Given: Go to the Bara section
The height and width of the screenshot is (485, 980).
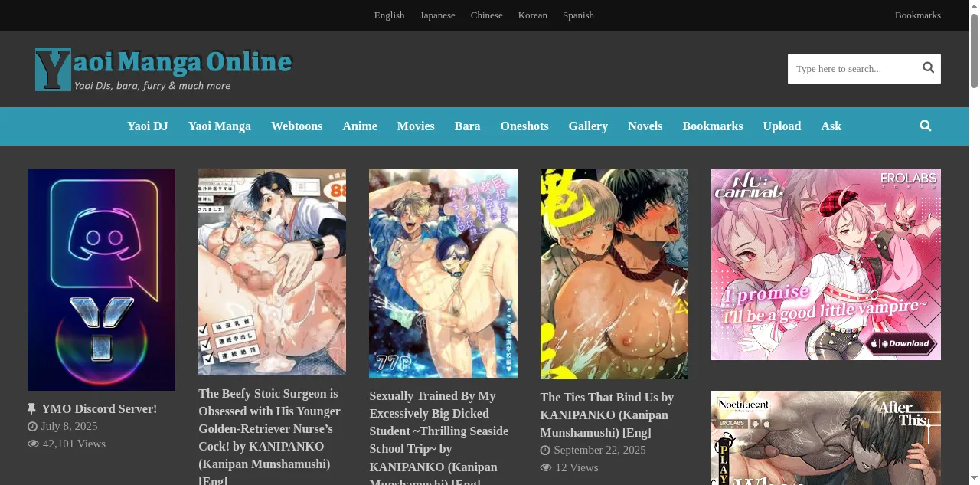Looking at the screenshot, I should 468,126.
